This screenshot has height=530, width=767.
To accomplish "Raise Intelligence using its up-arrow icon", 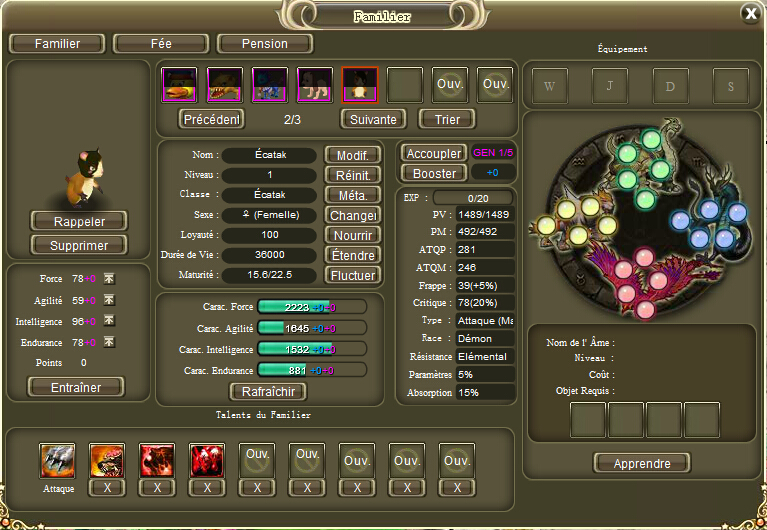I will tap(110, 321).
